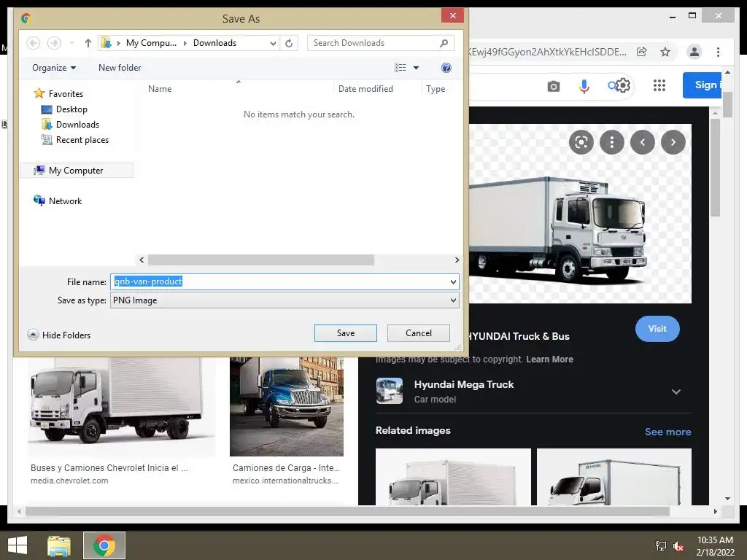
Task: Expand Hyundai Mega Truck details
Action: click(x=676, y=392)
